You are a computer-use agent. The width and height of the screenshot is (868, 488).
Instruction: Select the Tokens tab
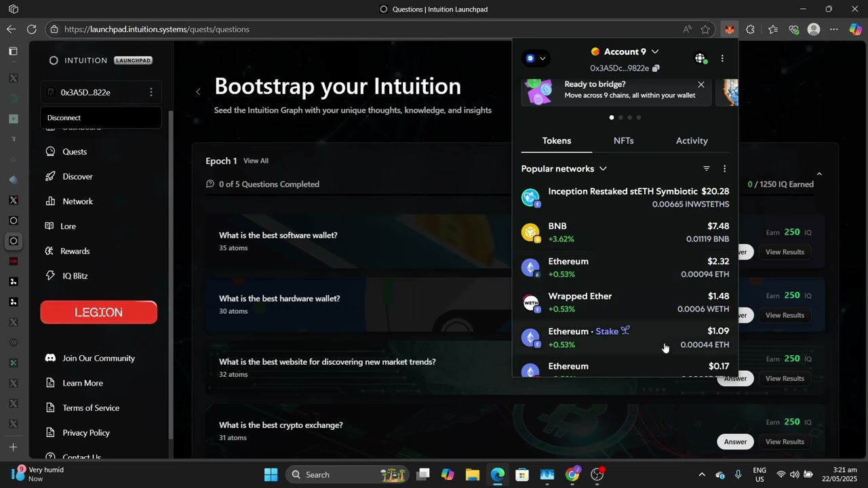[557, 140]
